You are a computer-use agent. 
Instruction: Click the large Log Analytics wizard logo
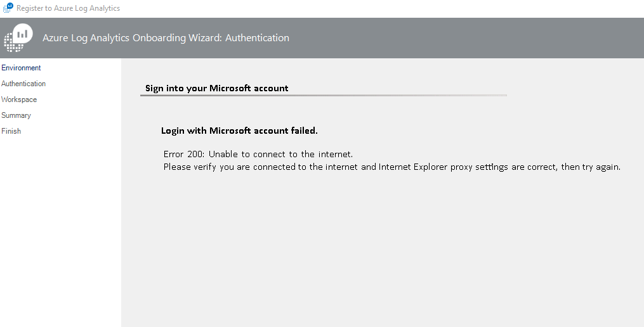tap(18, 38)
